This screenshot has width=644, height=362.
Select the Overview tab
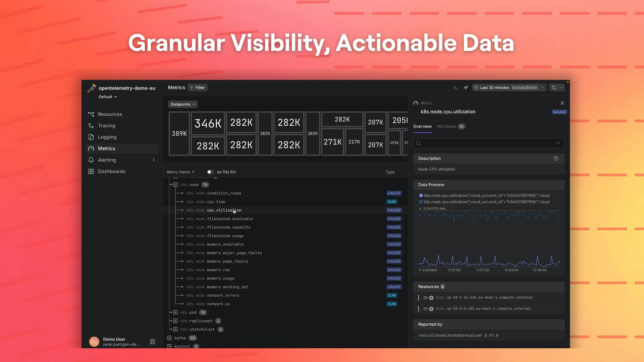422,126
